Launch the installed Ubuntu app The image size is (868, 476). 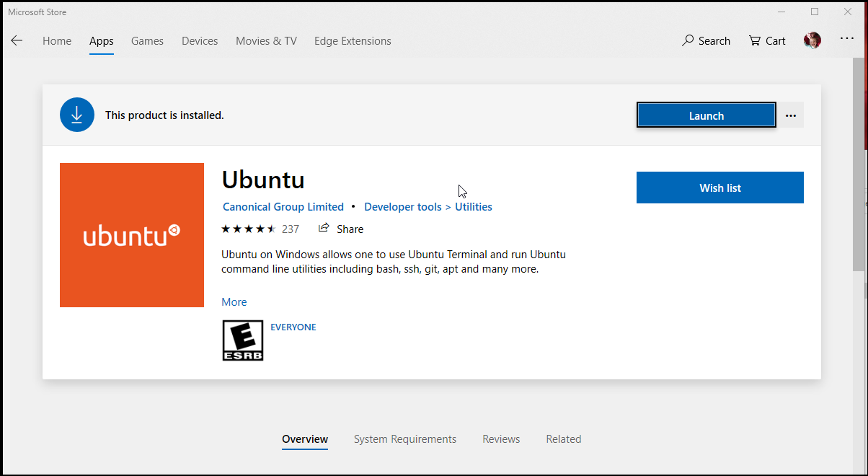[707, 115]
